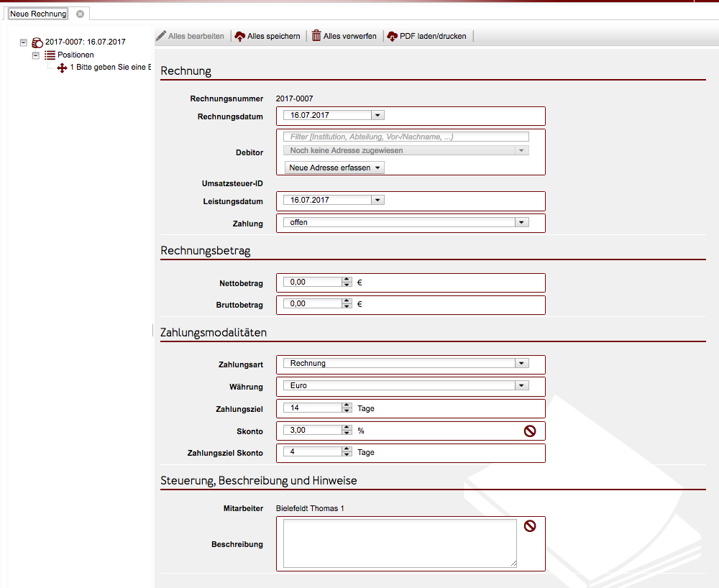Open the Zahlungsart dropdown
719x588 pixels.
522,364
